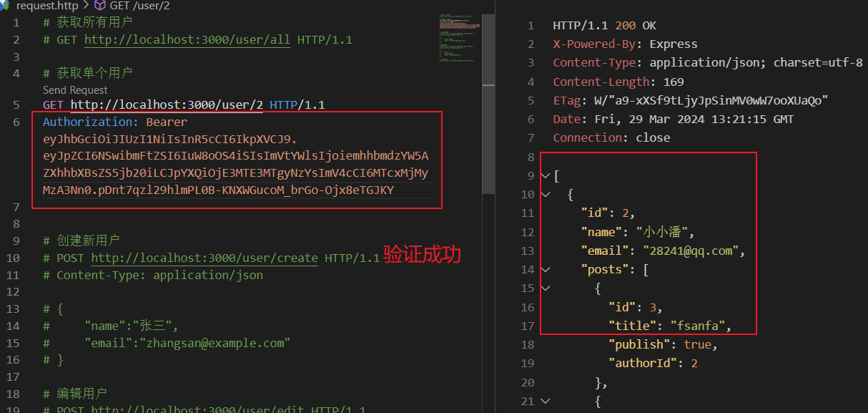Open the localhost:3000/user/create URL link
Image resolution: width=868 pixels, height=413 pixels.
click(x=204, y=258)
